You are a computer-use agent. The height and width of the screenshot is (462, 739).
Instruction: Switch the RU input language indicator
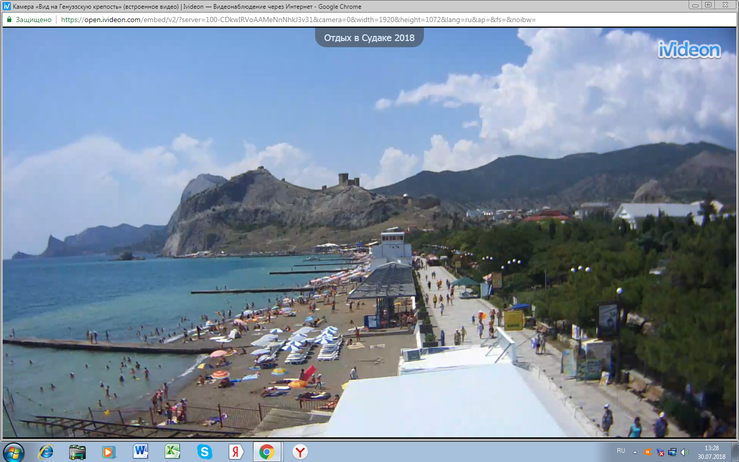(x=621, y=451)
